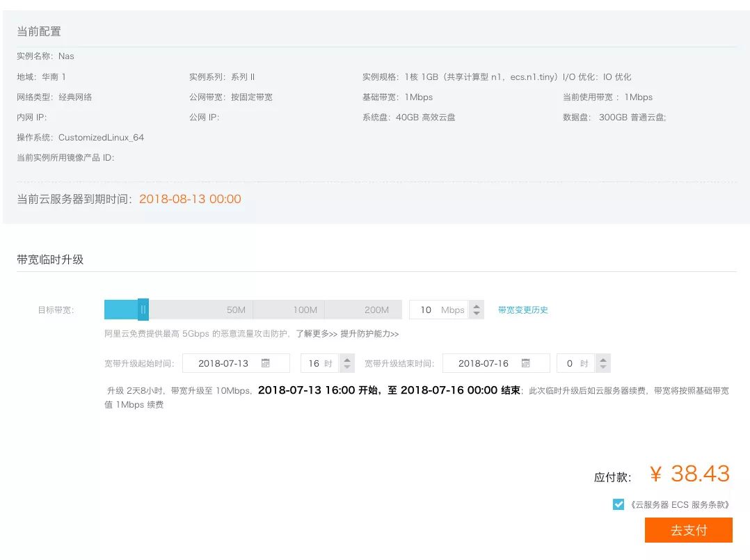750x560 pixels.
Task: Open 了解更多>> link
Action: point(317,334)
